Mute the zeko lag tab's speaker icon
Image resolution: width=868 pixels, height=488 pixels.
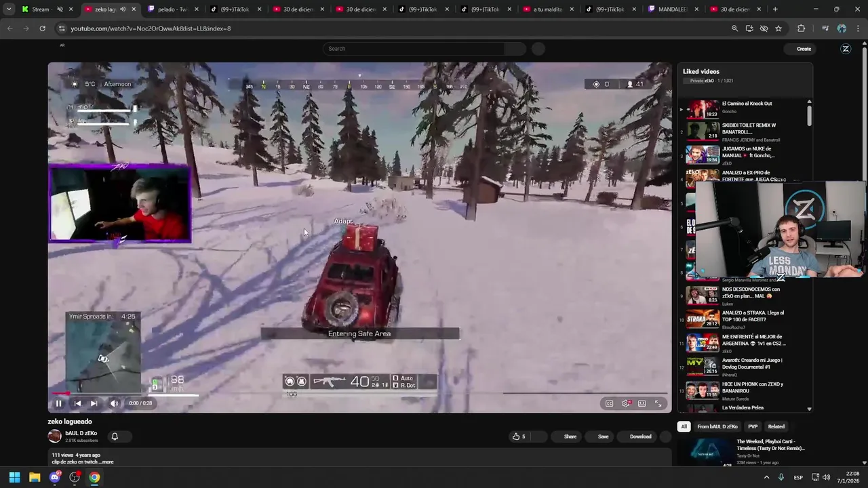coord(122,9)
